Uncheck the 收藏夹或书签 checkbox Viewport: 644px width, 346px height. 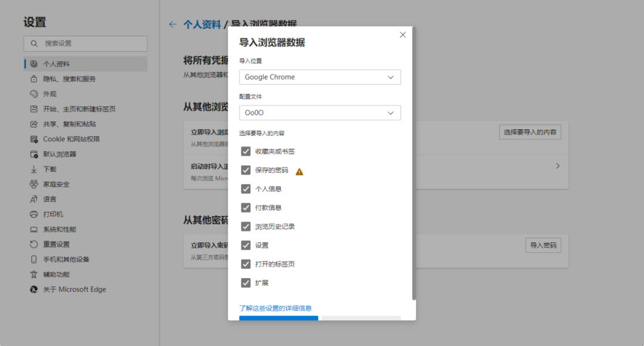(x=246, y=151)
